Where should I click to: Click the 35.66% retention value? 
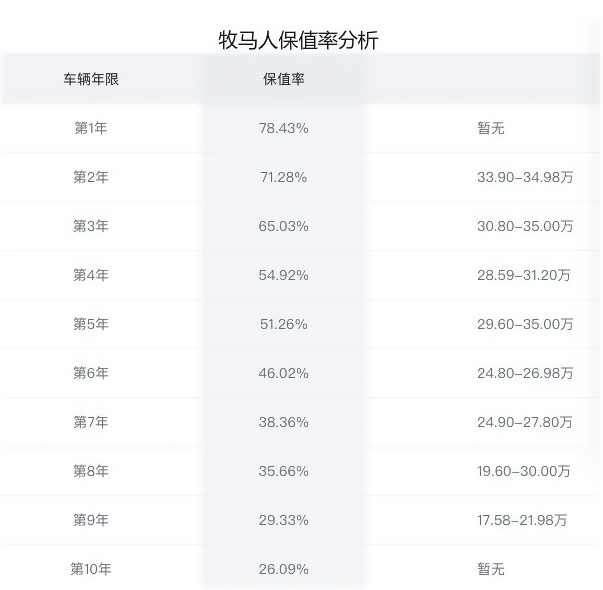[284, 471]
